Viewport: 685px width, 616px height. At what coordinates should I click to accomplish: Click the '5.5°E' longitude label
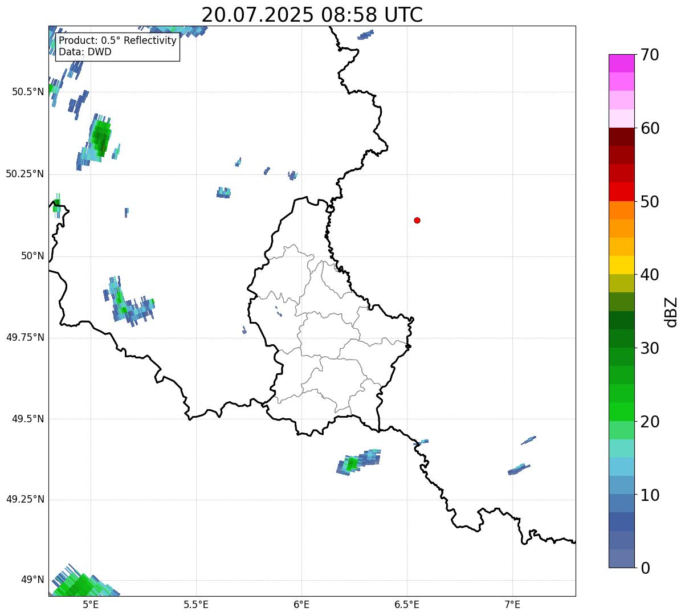pos(196,605)
